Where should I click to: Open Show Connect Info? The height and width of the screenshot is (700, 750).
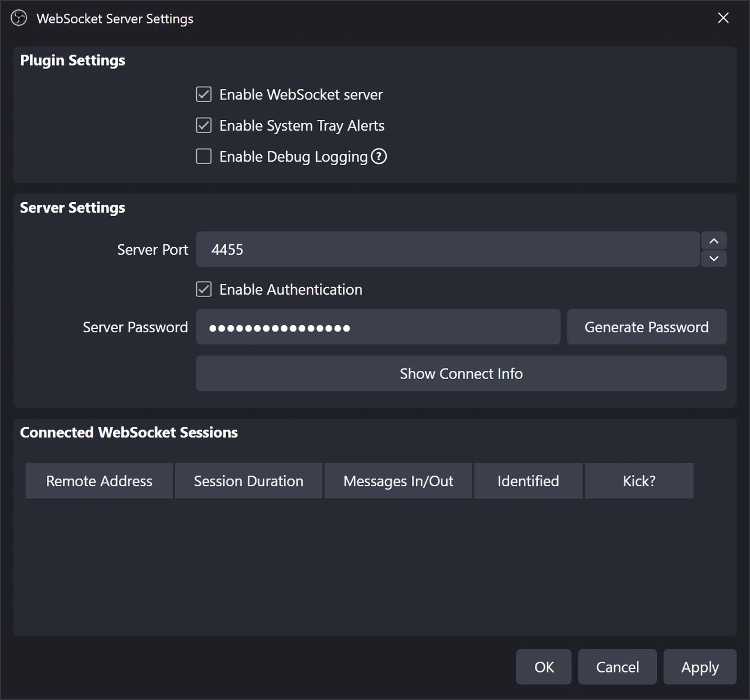click(x=461, y=374)
